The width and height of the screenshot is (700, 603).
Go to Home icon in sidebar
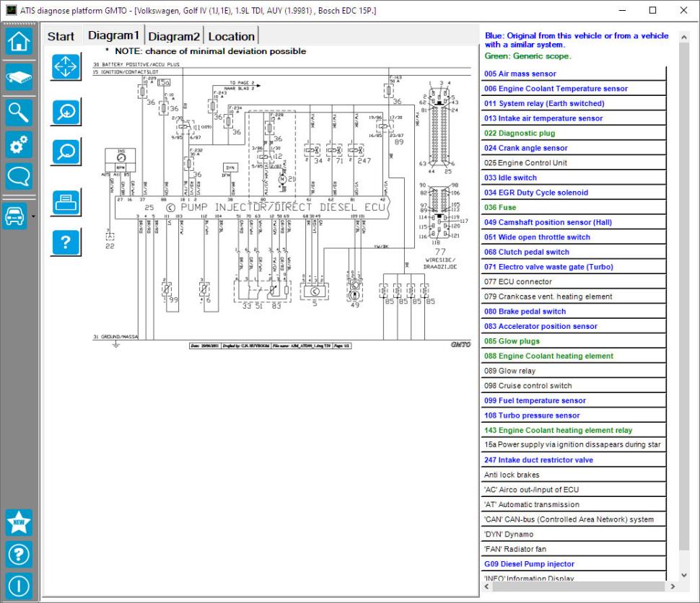tap(19, 42)
